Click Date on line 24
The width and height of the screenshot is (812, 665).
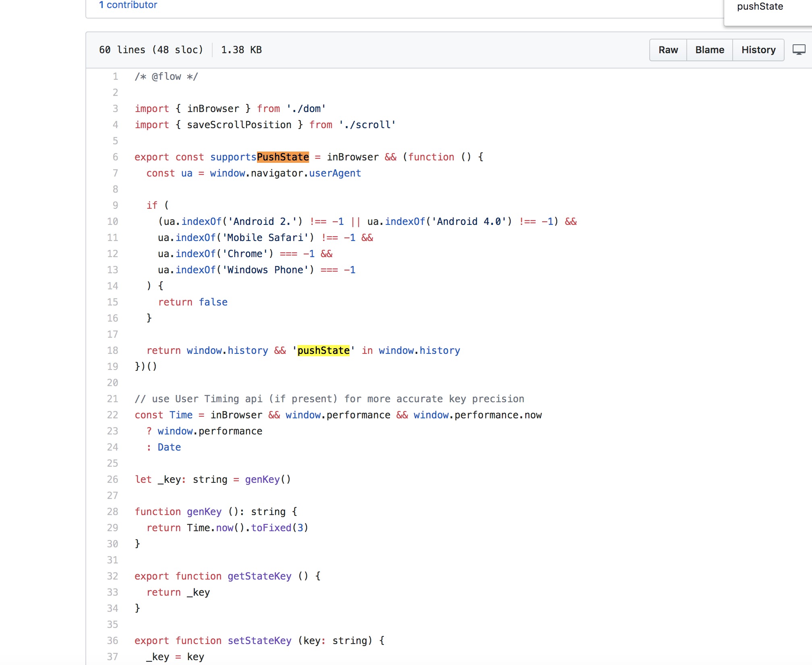click(169, 447)
